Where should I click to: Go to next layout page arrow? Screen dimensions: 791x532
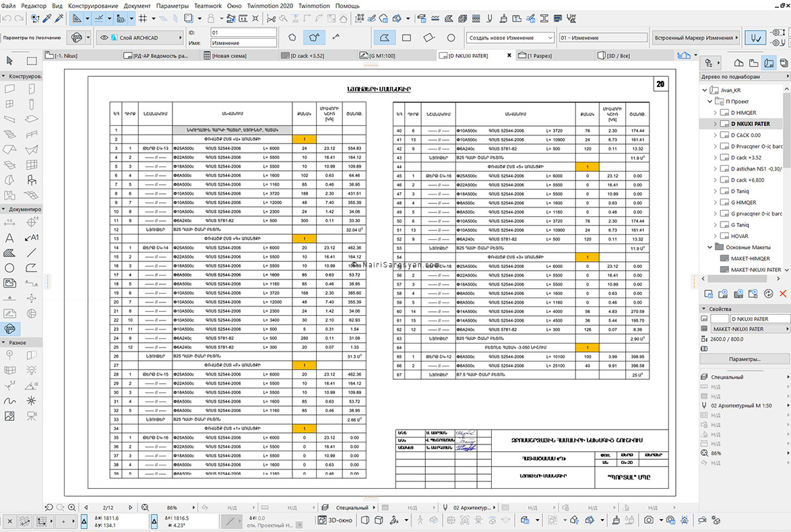pos(130,507)
